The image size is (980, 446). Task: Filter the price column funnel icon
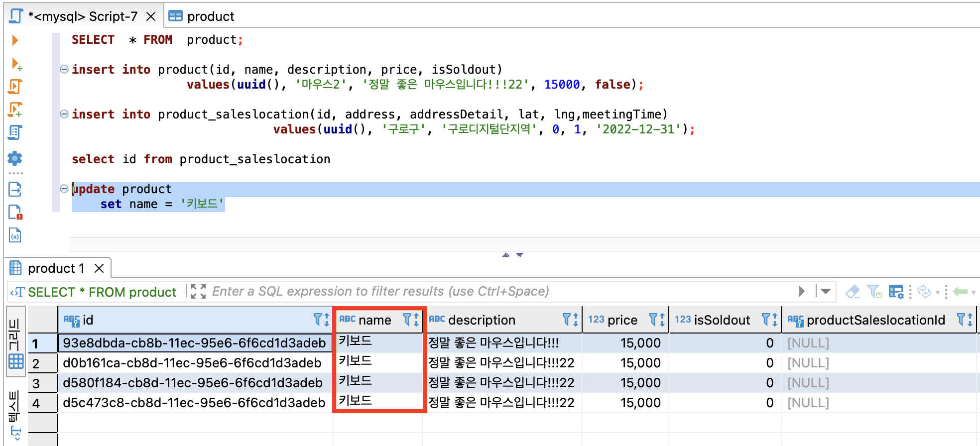pyautogui.click(x=653, y=320)
